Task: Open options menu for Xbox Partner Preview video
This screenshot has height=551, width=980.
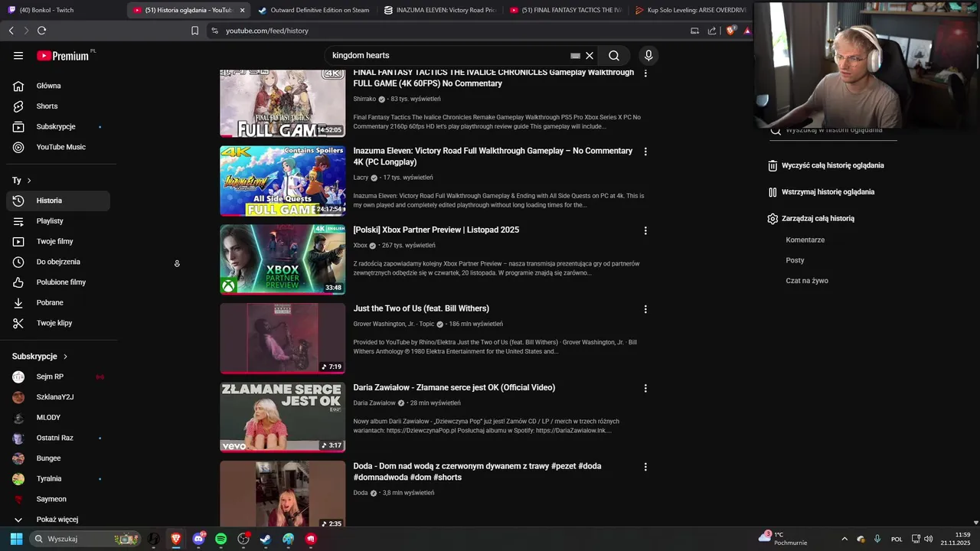Action: [x=645, y=230]
